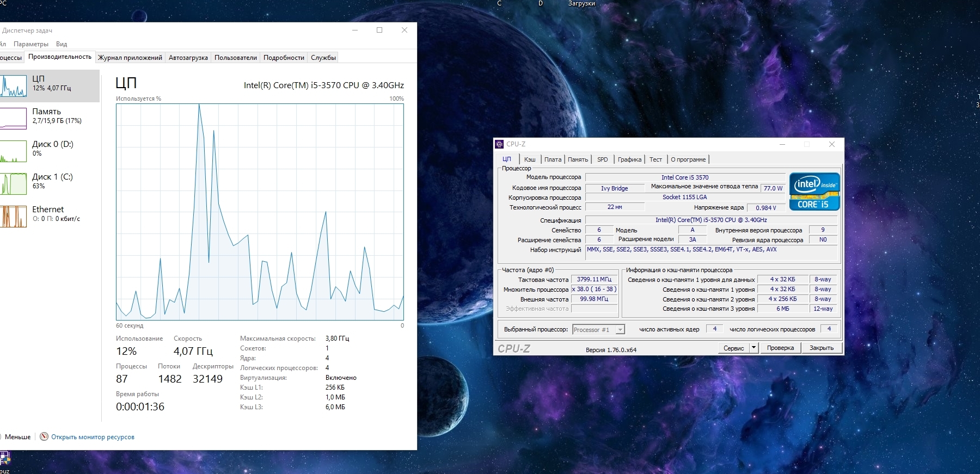980x474 pixels.
Task: Minimize the CPU-Z window
Action: (782, 144)
